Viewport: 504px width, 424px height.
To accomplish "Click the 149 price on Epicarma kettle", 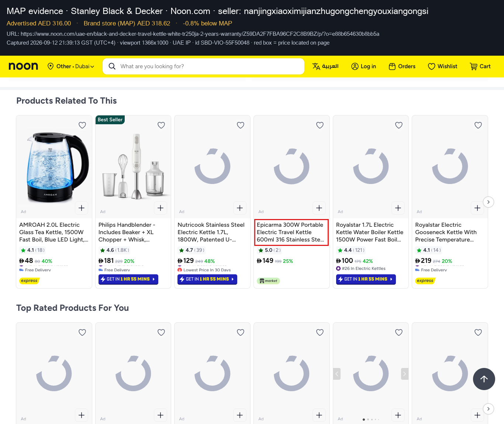I will (x=265, y=261).
